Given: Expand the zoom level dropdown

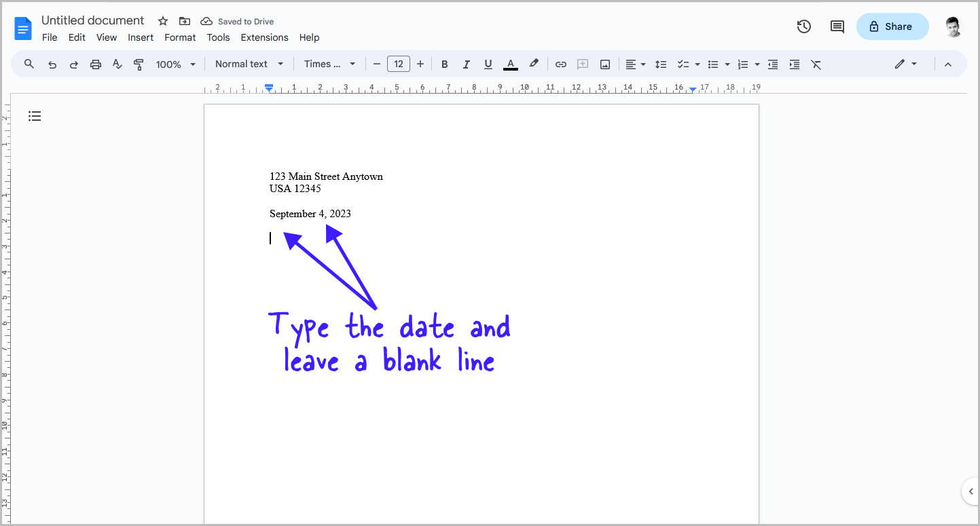Looking at the screenshot, I should click(x=175, y=64).
